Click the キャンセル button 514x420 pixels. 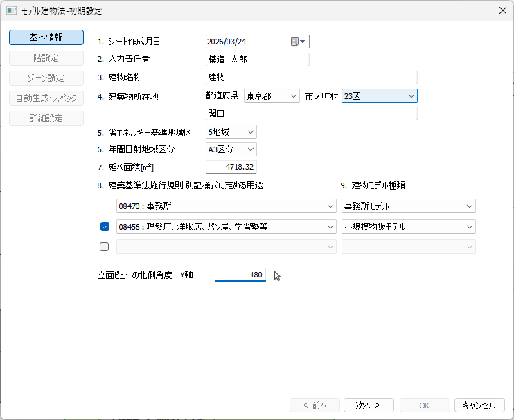click(x=479, y=405)
